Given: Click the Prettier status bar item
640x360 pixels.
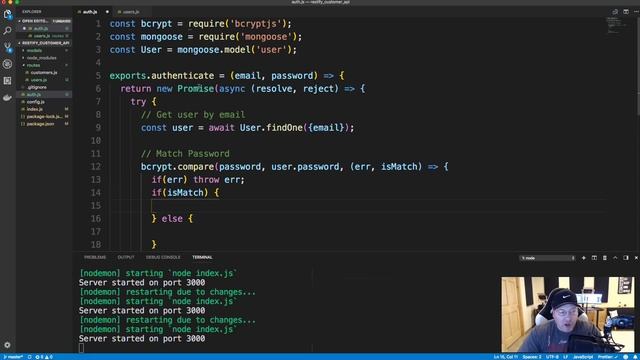Looking at the screenshot, I should point(608,357).
